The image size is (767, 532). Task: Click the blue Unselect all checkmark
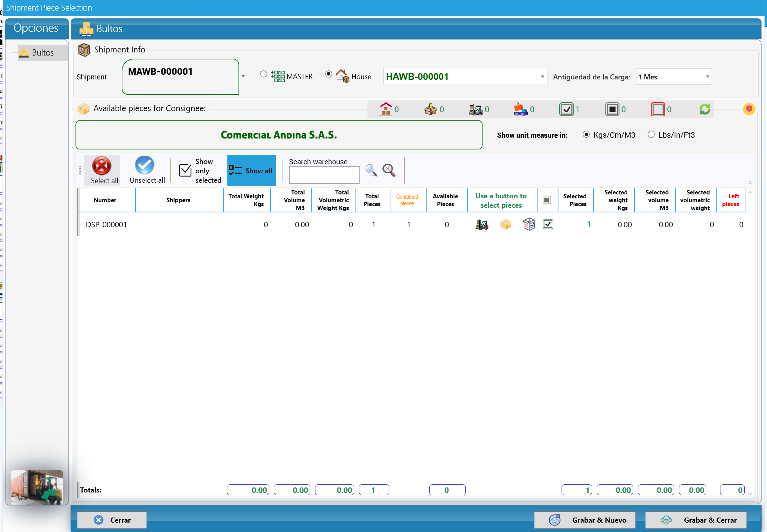tap(145, 165)
